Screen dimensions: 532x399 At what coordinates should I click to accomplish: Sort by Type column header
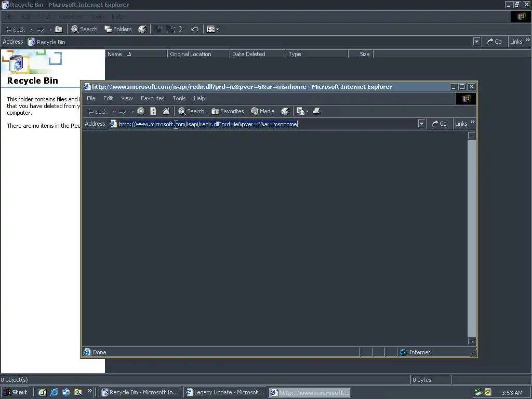[317, 54]
